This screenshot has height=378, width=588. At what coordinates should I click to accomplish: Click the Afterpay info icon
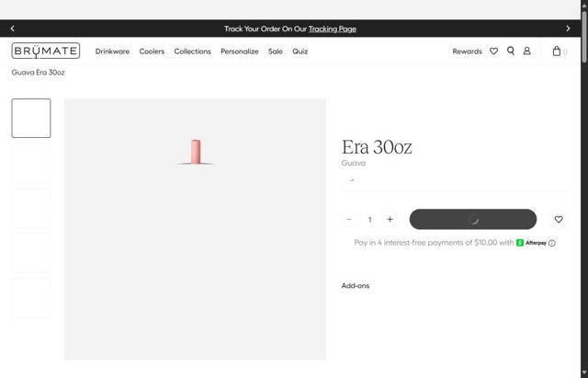(552, 244)
